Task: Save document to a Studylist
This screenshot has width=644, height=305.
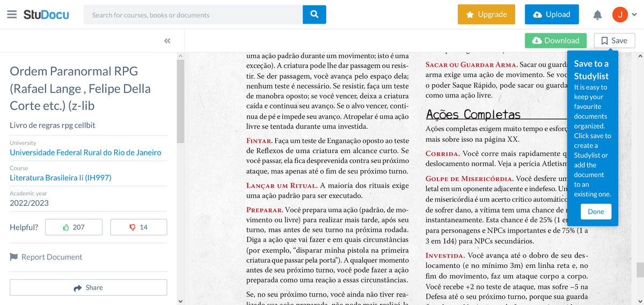Action: (614, 40)
